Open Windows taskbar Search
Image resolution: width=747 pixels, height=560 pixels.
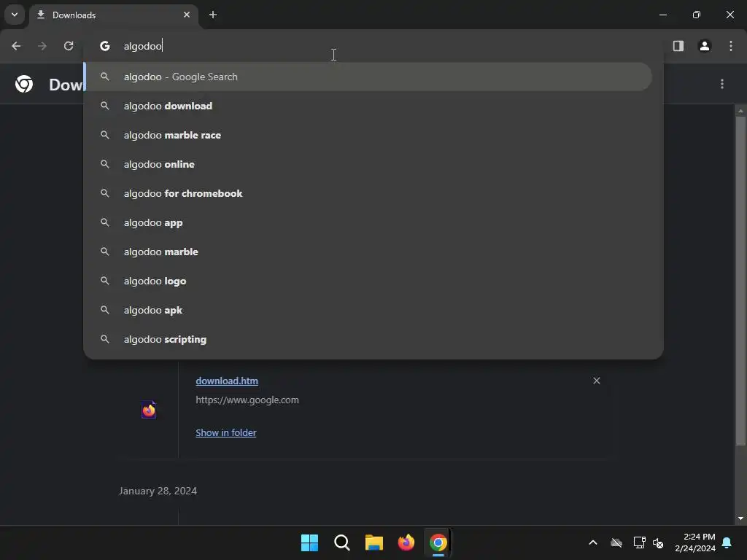[x=341, y=542]
